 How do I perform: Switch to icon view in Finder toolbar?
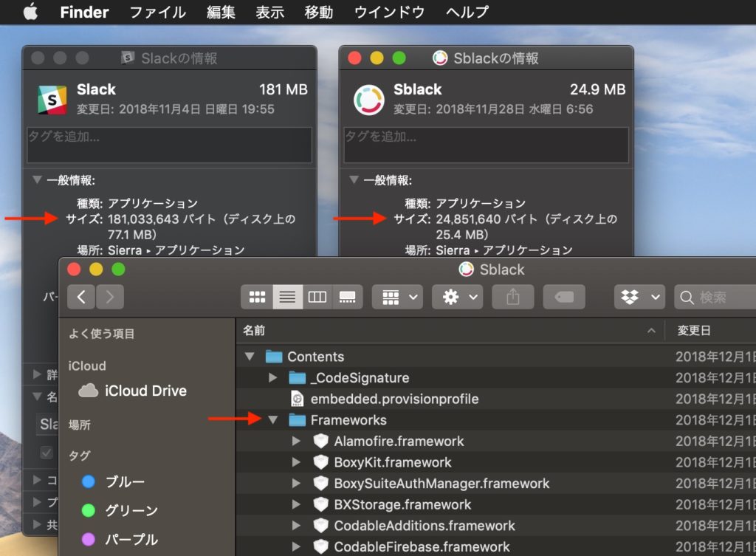(256, 297)
